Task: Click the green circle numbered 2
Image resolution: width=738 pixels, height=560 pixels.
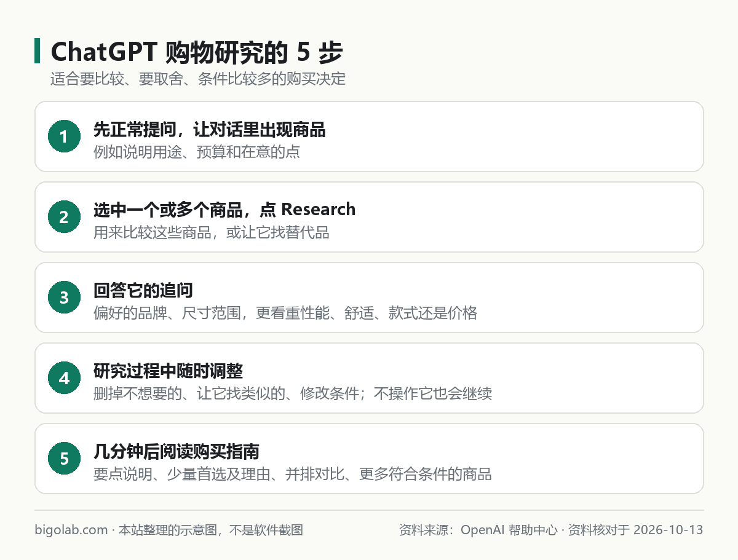Action: [x=65, y=217]
